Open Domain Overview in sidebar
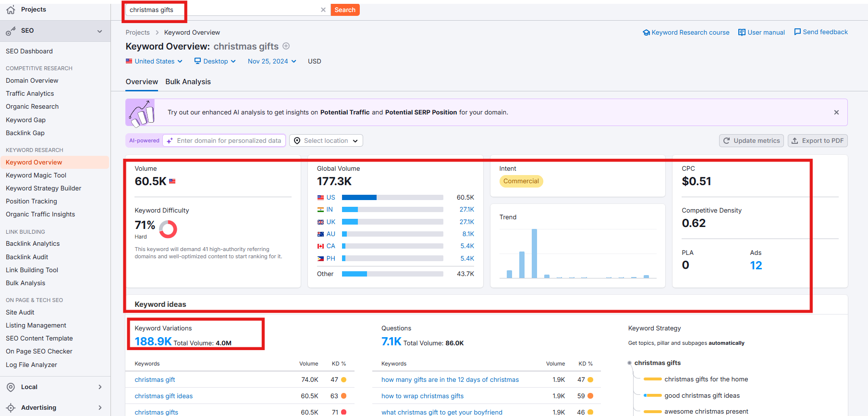This screenshot has height=416, width=868. (32, 81)
